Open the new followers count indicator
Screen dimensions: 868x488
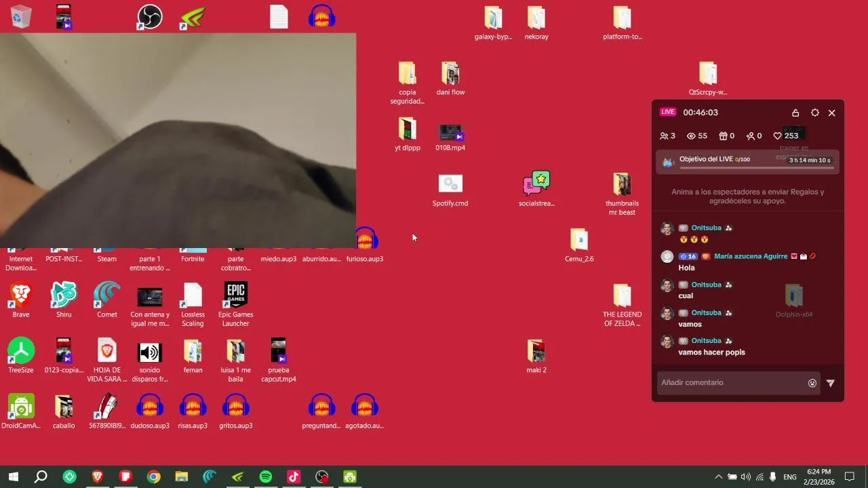coord(754,136)
